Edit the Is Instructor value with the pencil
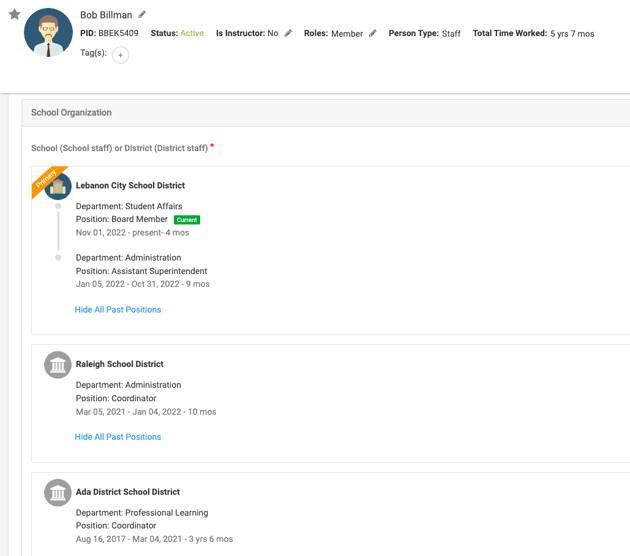This screenshot has width=630, height=556. (x=288, y=33)
